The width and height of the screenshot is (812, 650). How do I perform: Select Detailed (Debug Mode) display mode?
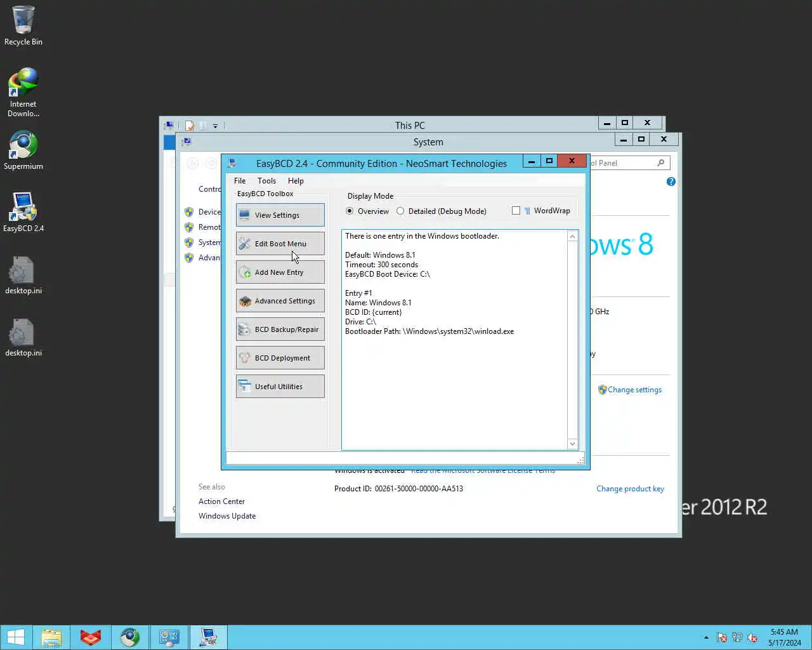(442, 211)
